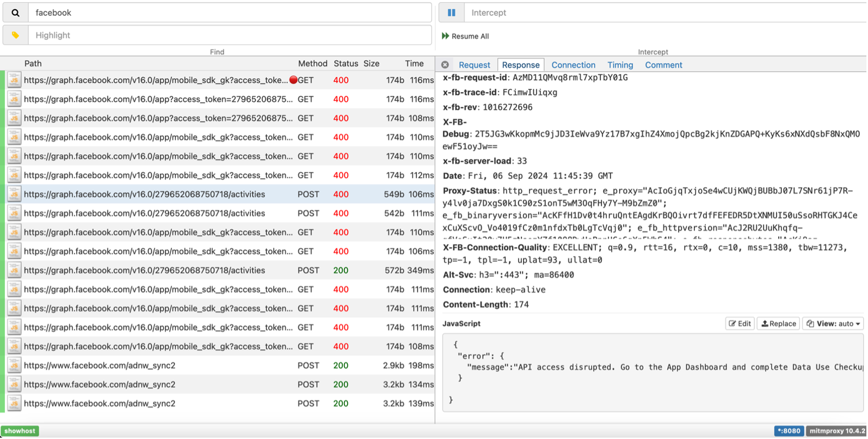
Task: Open the View: auto dropdown
Action: coord(833,324)
